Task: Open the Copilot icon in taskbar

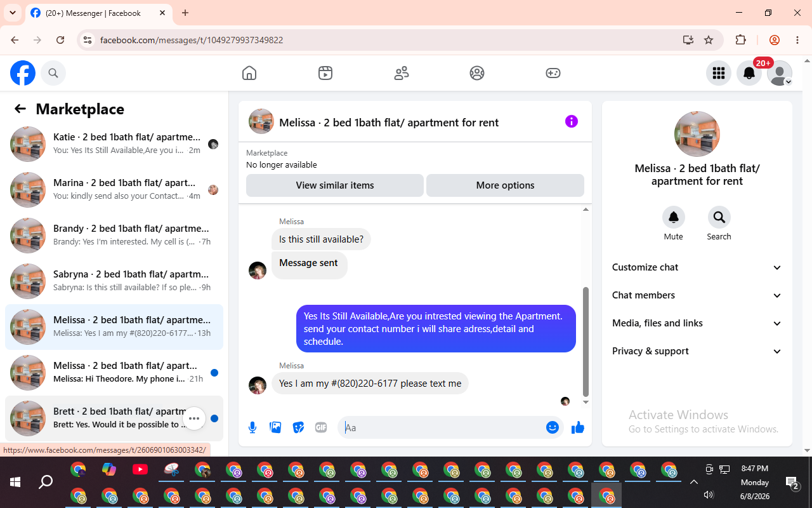Action: (x=109, y=470)
